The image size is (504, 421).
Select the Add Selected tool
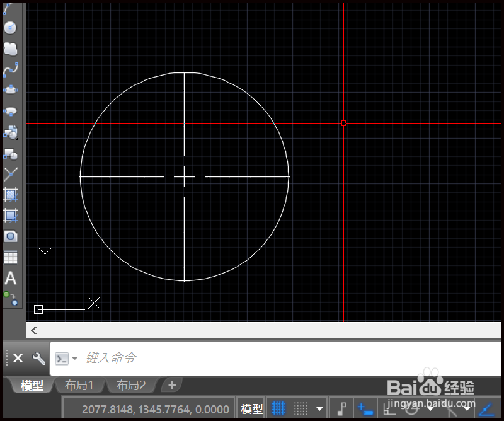tap(10, 299)
